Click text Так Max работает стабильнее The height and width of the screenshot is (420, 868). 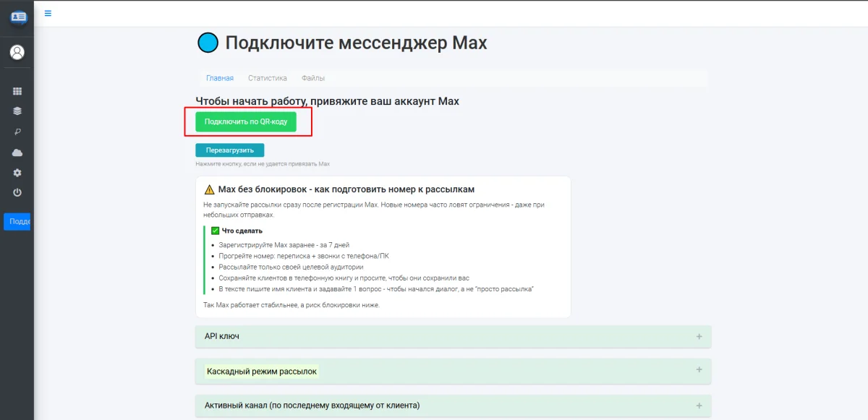click(x=292, y=305)
